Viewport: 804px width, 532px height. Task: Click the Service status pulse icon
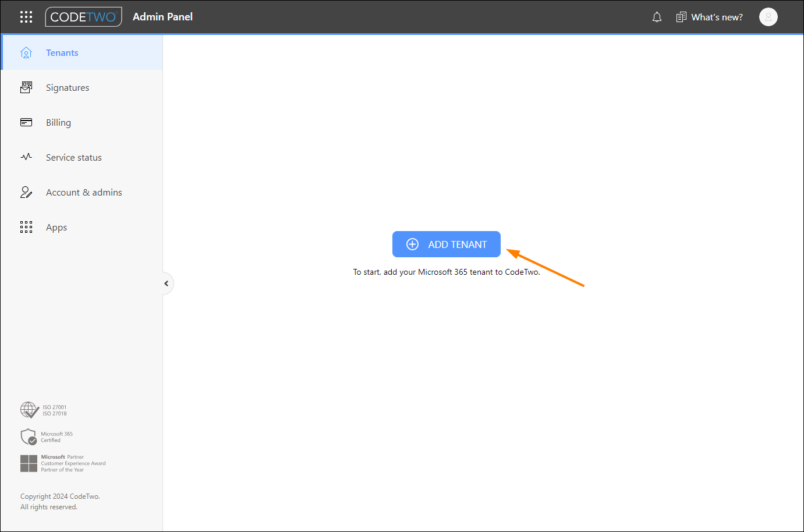[26, 157]
